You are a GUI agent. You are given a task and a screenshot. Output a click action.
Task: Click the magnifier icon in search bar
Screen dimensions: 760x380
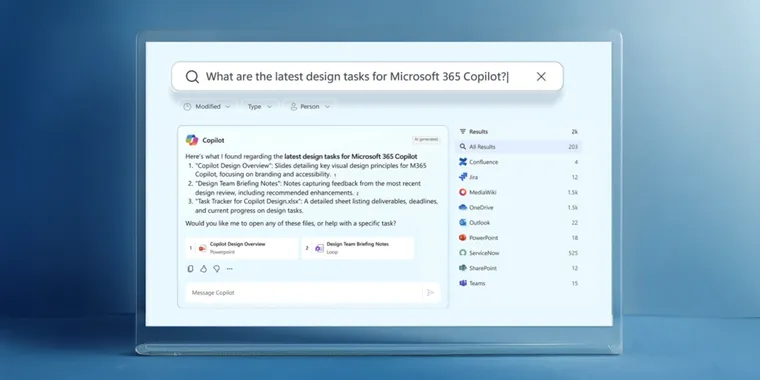click(x=192, y=77)
